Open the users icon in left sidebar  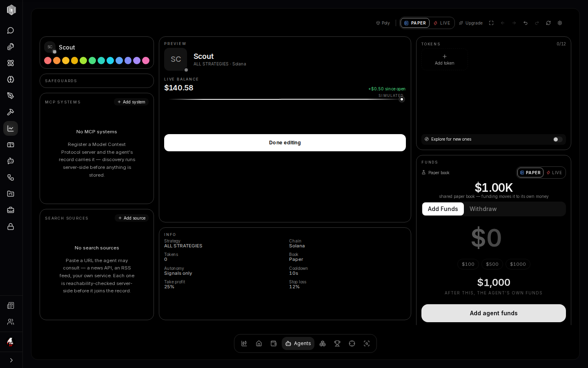(11, 322)
